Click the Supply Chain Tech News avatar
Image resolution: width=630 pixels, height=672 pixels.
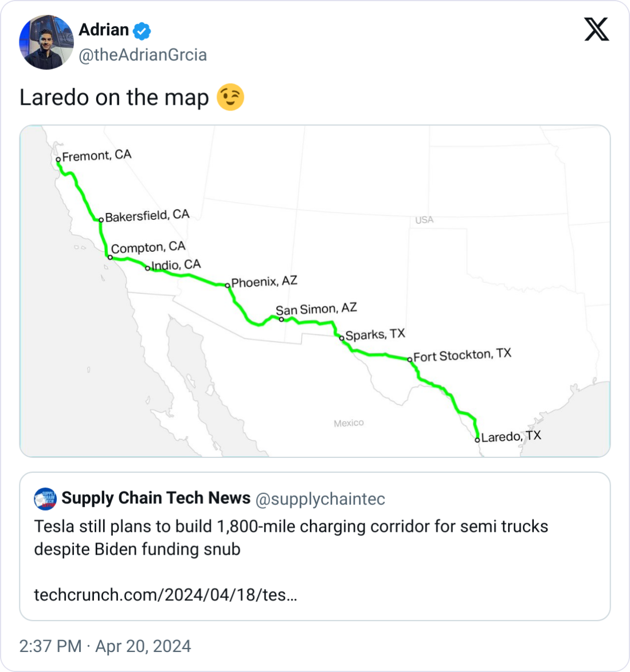[45, 499]
